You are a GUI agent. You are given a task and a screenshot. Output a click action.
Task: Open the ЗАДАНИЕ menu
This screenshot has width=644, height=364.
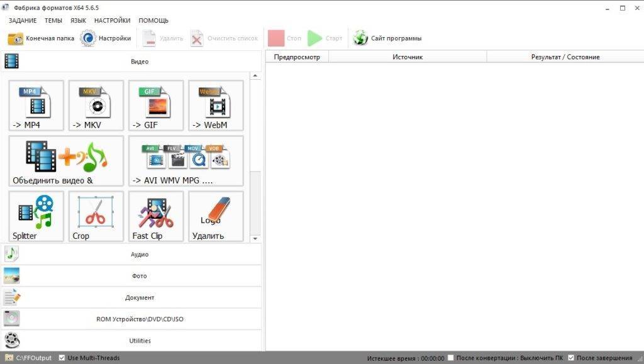click(x=23, y=21)
